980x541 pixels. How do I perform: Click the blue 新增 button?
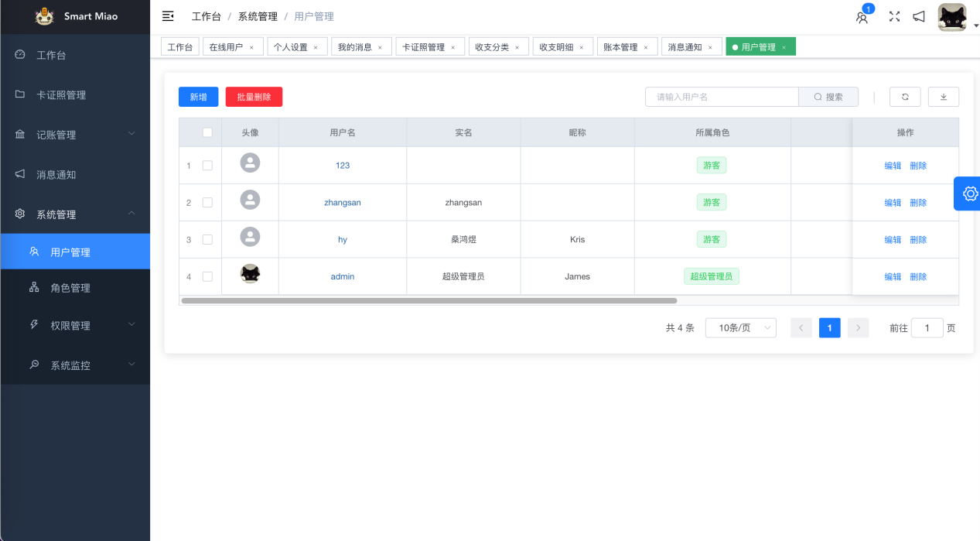point(198,97)
